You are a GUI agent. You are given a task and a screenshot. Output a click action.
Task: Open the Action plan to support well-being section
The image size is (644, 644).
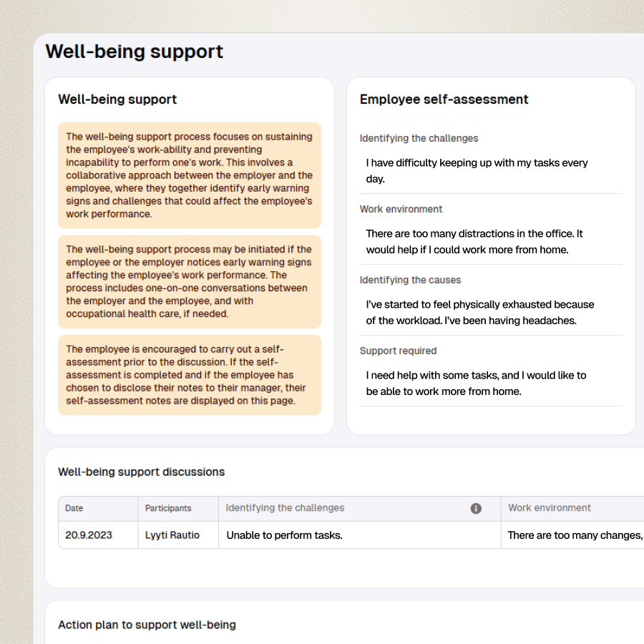147,625
